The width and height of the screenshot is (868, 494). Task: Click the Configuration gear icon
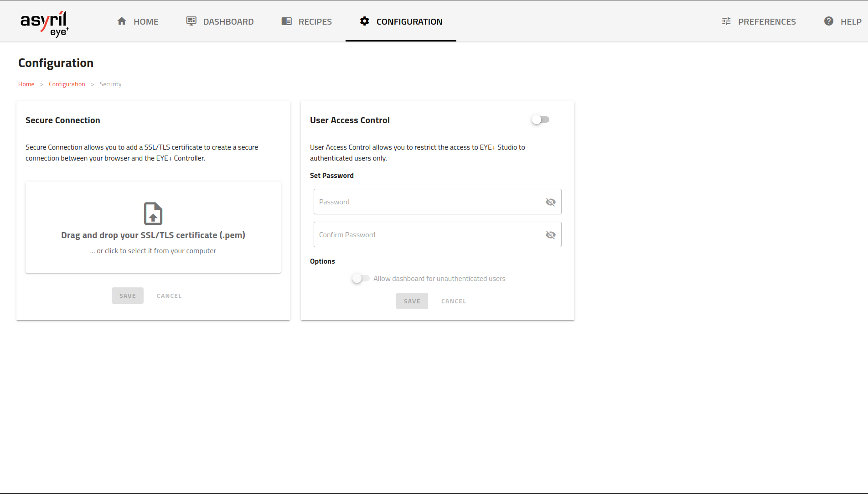click(365, 21)
